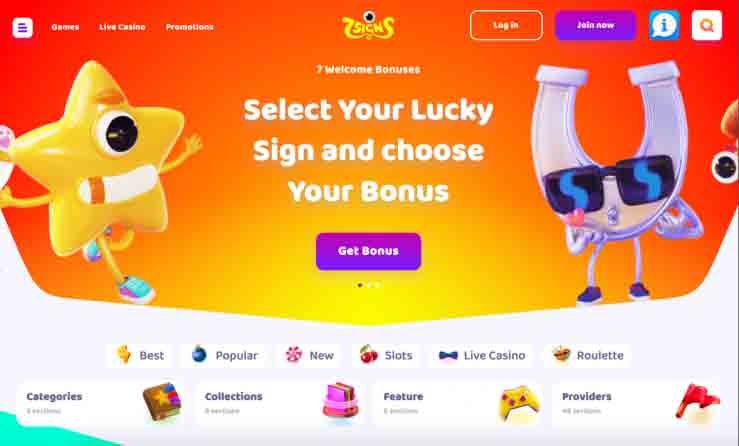Screen dimensions: 739x446
Task: Open the info chat bubble icon
Action: (664, 25)
